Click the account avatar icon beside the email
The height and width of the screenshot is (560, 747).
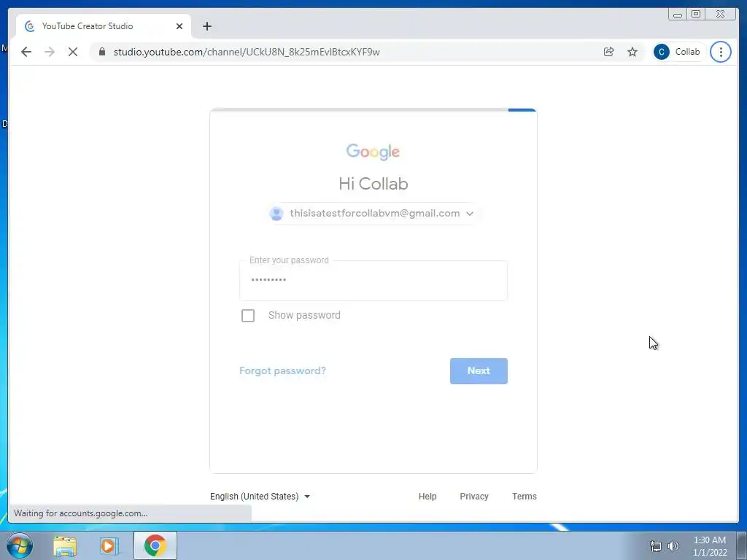click(276, 214)
